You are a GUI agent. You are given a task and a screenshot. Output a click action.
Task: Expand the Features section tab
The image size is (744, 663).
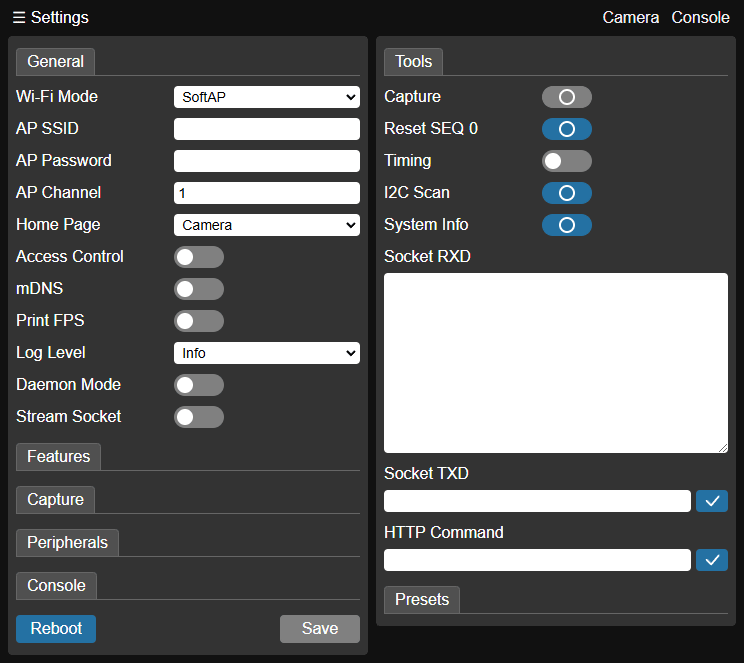[x=58, y=457]
